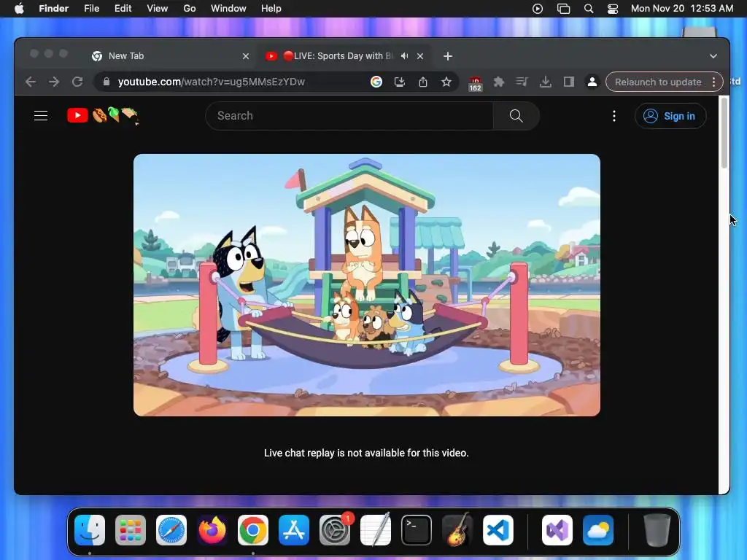Open the media controls toolbar icon

tap(522, 82)
